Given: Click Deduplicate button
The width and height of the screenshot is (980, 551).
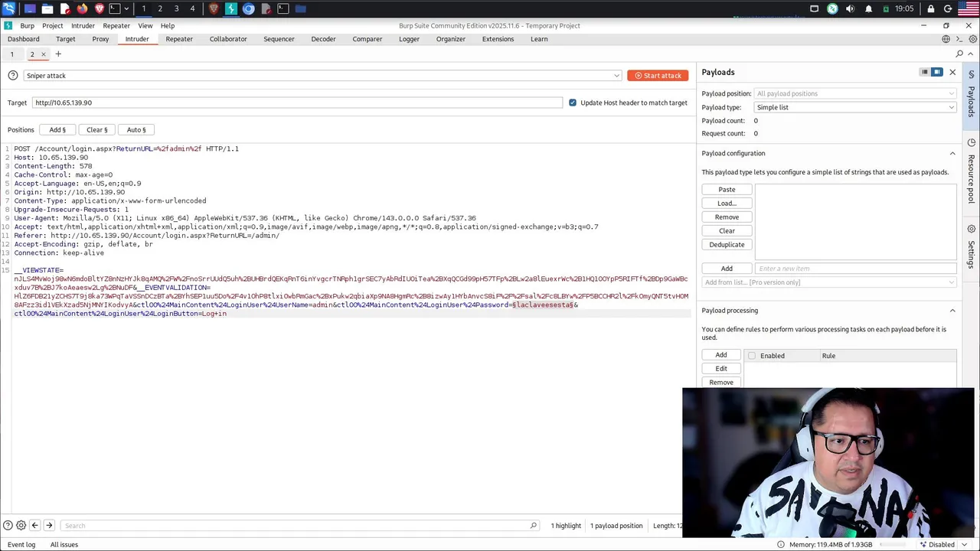Looking at the screenshot, I should [727, 244].
